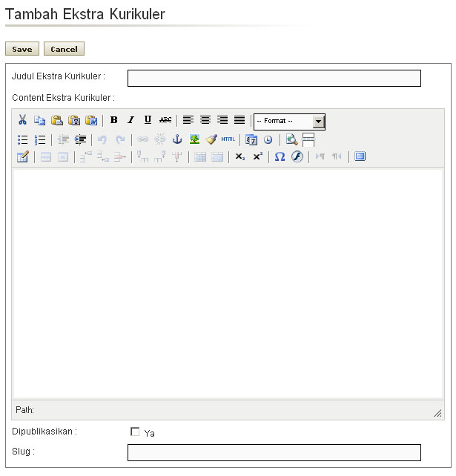Screen dimensions: 456x476
Task: Focus the Judul Ekstra Kurikuler field
Action: [274, 79]
